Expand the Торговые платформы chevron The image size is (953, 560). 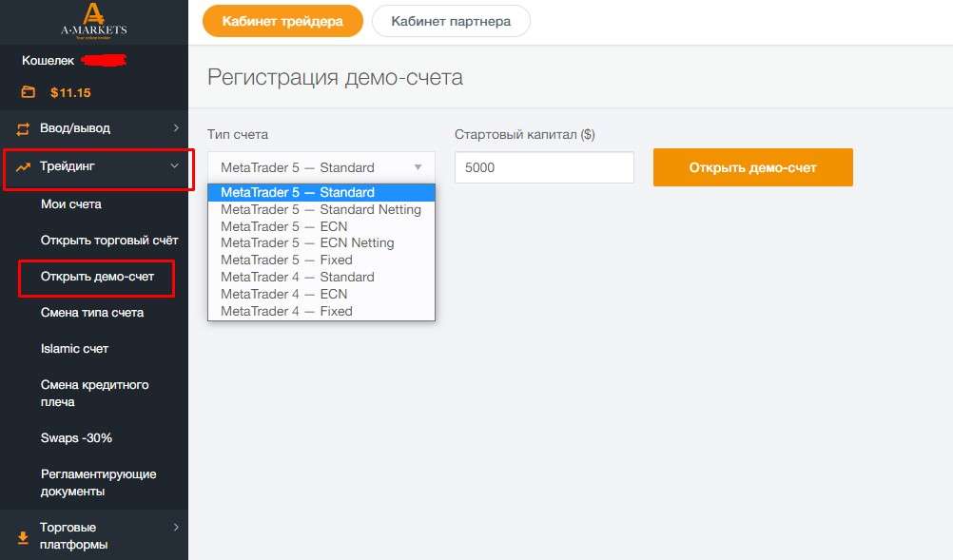pos(176,528)
